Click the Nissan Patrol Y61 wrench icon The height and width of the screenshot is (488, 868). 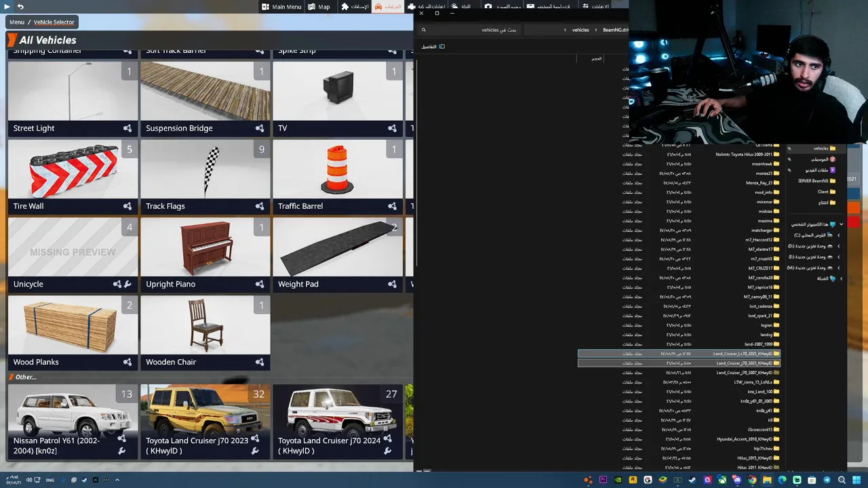pos(122,451)
